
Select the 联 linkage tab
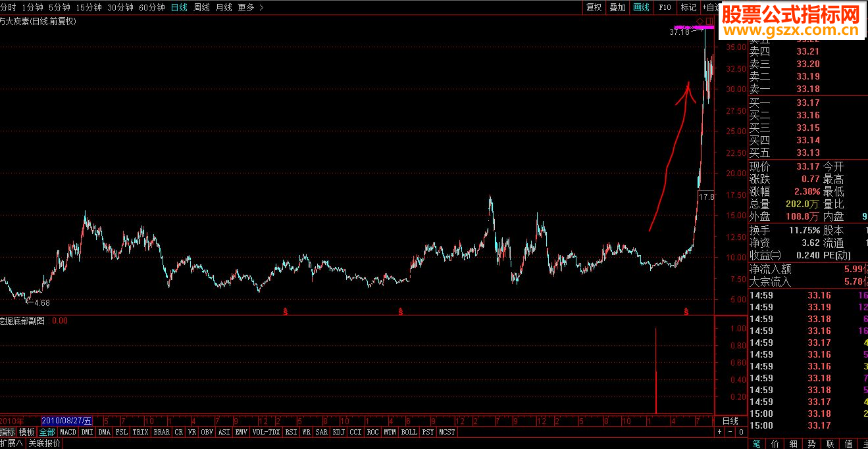pos(830,444)
